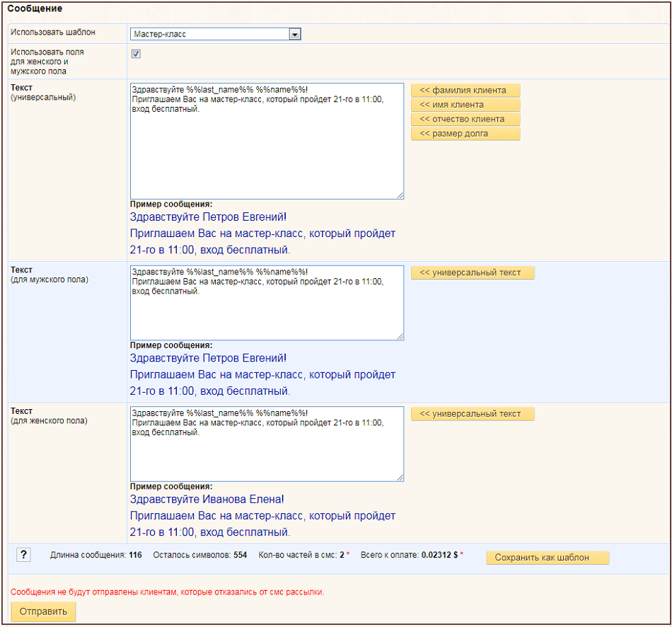Click resize handle of female text box
The width and height of the screenshot is (672, 627).
tap(400, 478)
